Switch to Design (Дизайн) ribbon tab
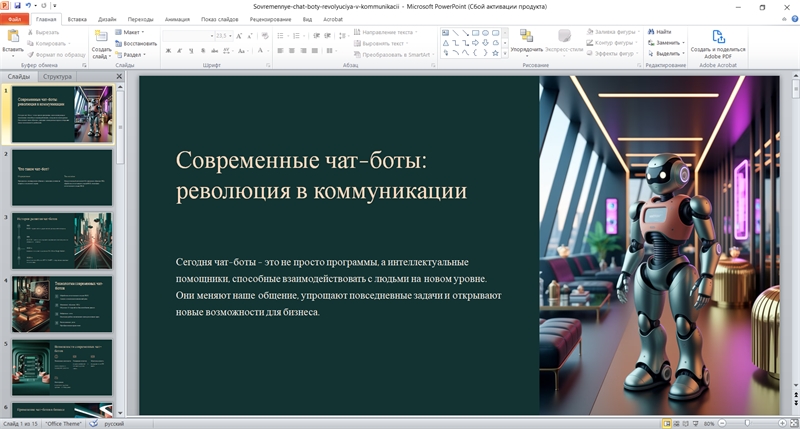The width and height of the screenshot is (800, 429). [x=107, y=19]
